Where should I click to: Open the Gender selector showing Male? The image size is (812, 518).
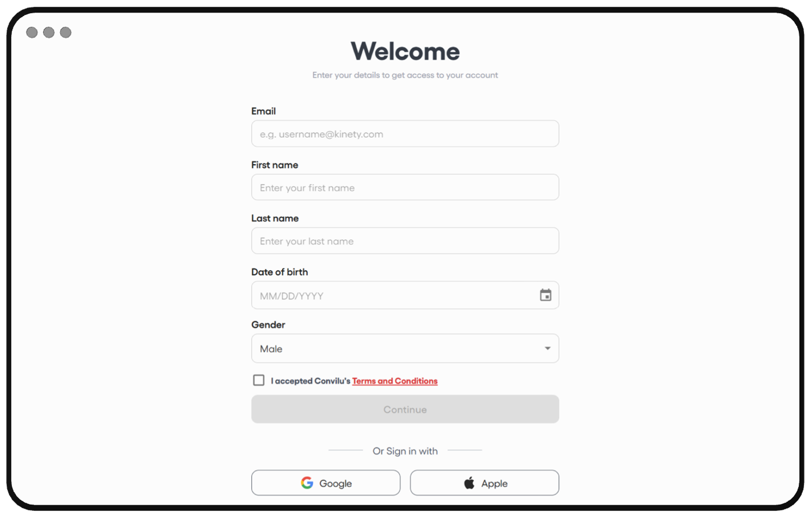pos(398,349)
